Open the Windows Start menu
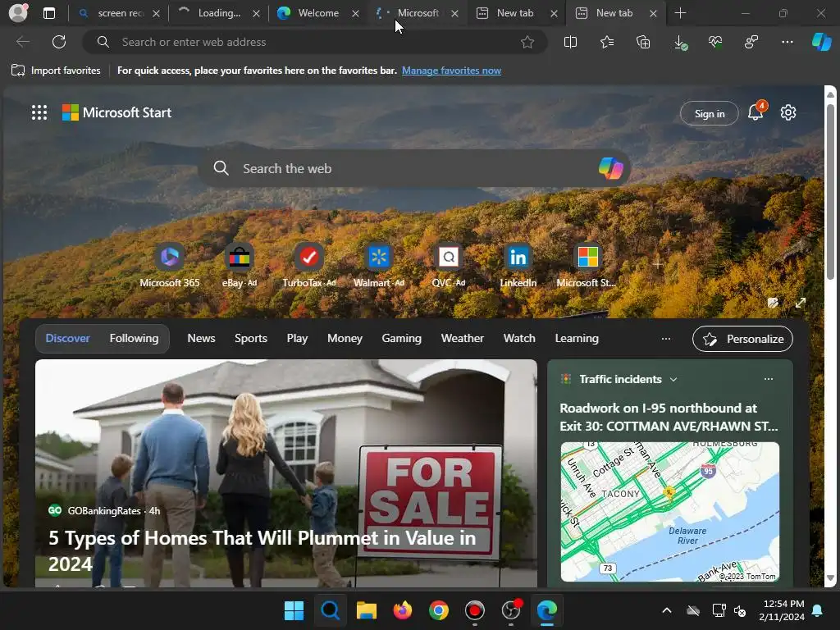 point(294,610)
